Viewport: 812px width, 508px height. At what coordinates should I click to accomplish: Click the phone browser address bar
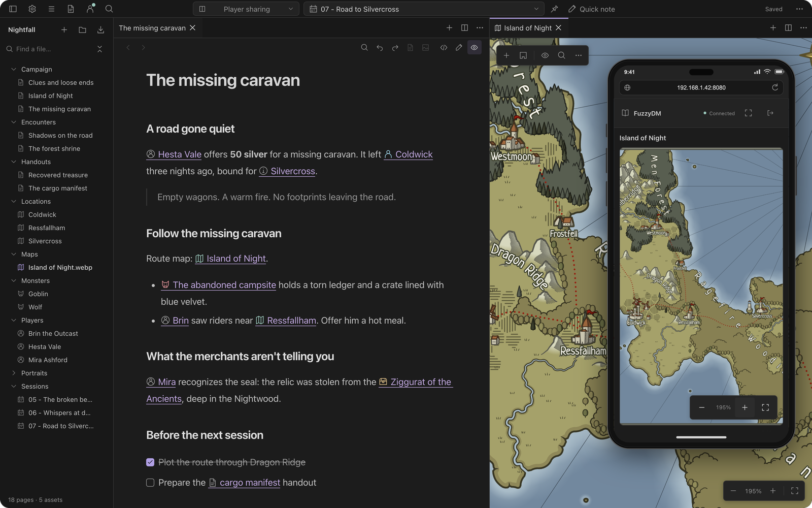(701, 87)
